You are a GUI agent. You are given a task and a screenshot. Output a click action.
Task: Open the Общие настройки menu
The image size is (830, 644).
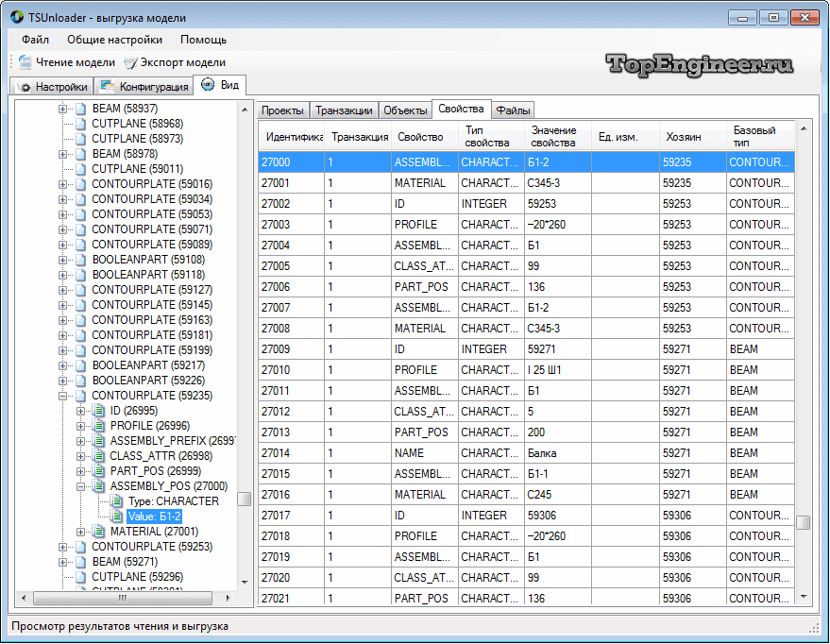pos(114,40)
